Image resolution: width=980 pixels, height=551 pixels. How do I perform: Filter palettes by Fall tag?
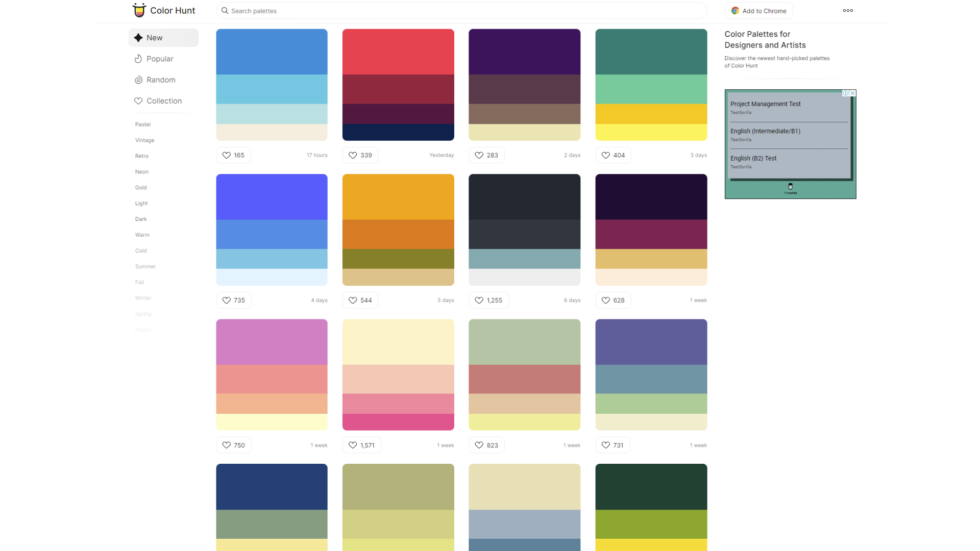pos(139,283)
